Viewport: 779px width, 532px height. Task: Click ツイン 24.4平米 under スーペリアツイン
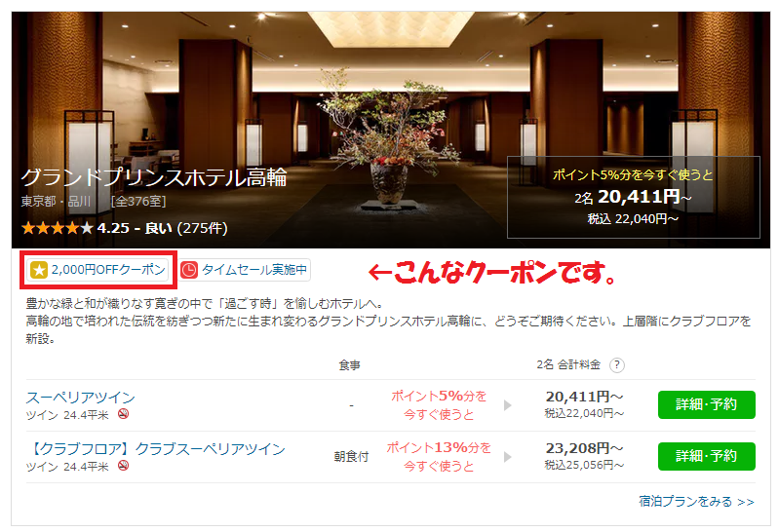[67, 415]
